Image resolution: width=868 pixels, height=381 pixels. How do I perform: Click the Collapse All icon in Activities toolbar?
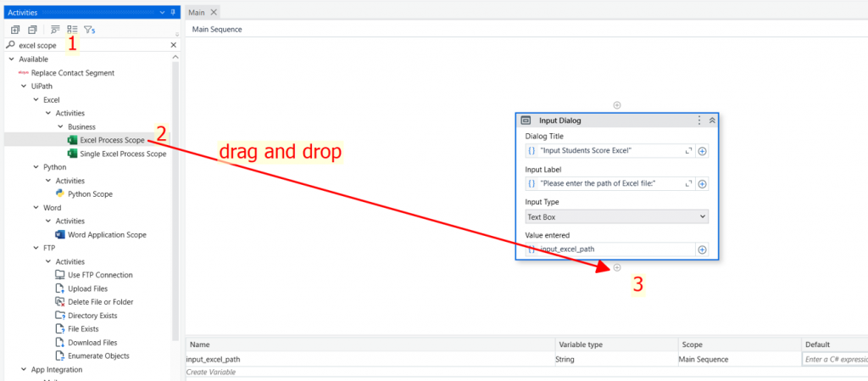click(33, 30)
